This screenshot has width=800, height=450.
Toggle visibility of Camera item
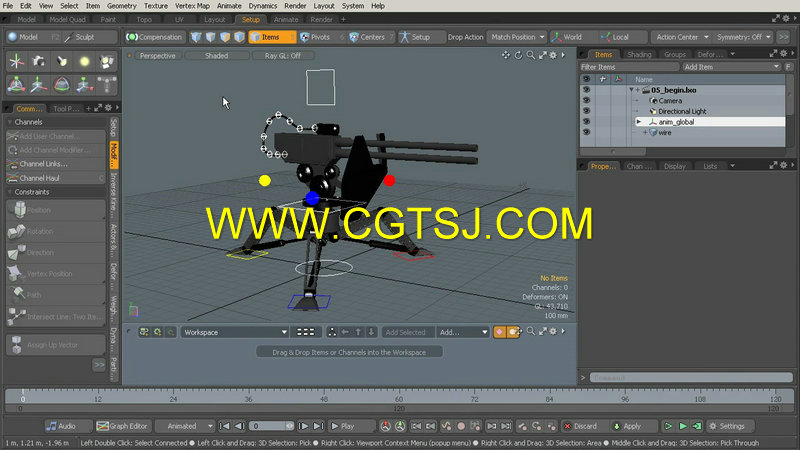tap(586, 101)
